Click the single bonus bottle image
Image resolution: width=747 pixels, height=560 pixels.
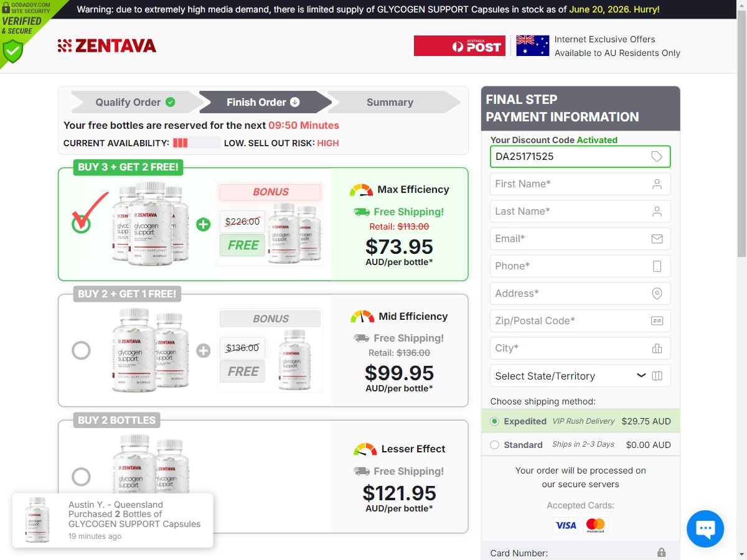294,359
